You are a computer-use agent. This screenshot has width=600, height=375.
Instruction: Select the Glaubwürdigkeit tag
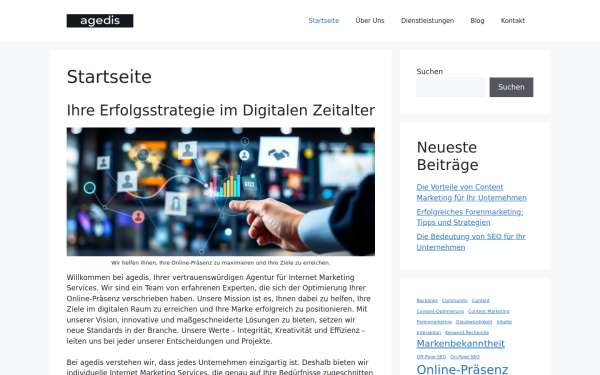[474, 322]
